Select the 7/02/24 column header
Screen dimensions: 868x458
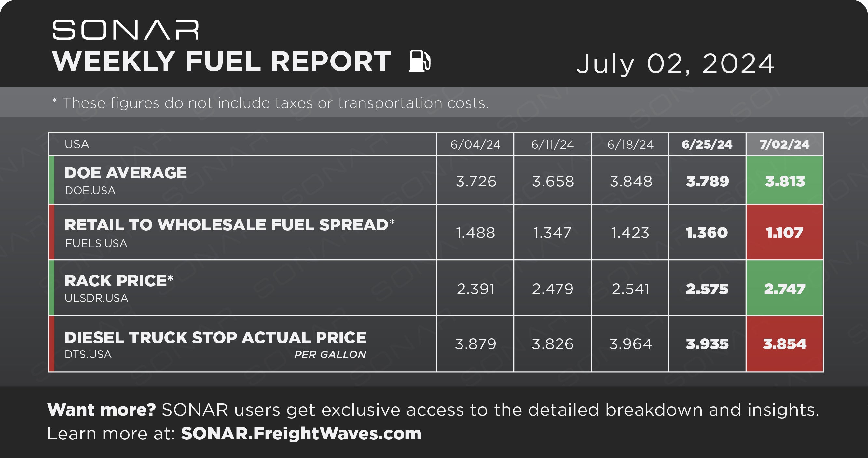pos(784,144)
